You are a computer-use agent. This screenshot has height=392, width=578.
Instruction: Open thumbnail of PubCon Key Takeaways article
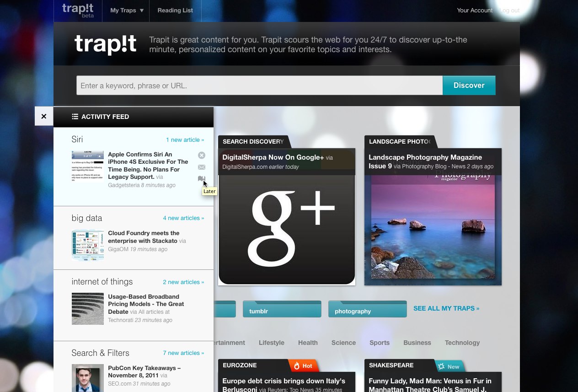pyautogui.click(x=88, y=378)
